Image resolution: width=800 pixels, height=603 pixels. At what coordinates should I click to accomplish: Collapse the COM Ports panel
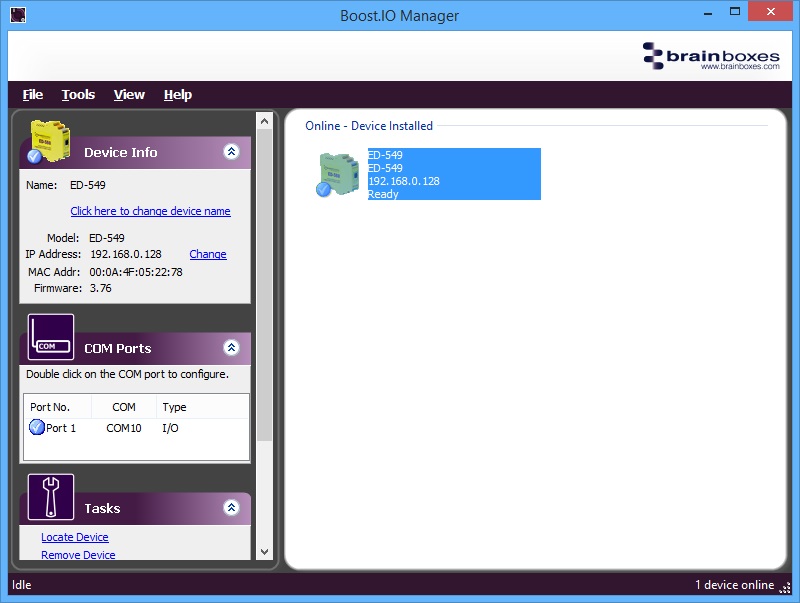[231, 348]
